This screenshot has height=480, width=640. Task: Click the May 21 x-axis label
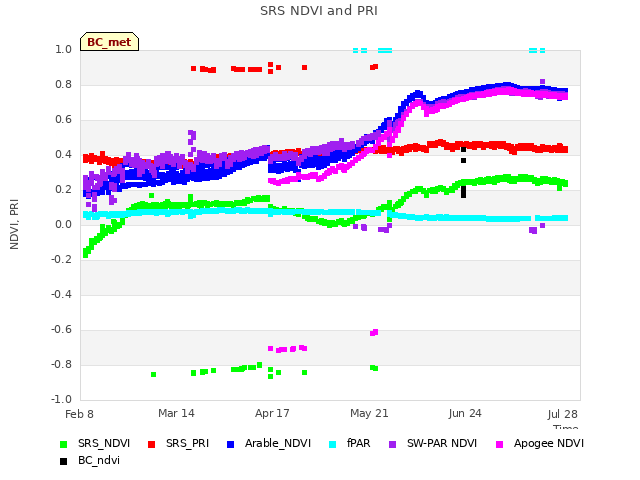click(369, 413)
